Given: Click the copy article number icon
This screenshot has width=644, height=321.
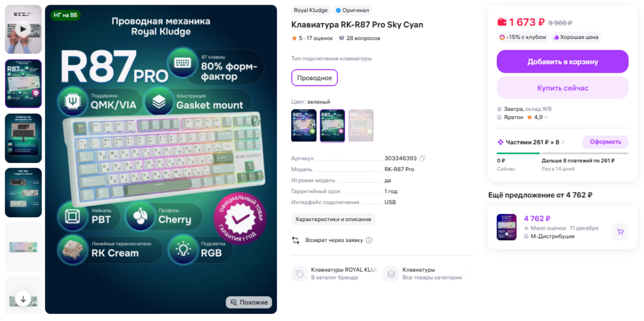Looking at the screenshot, I should (x=422, y=158).
